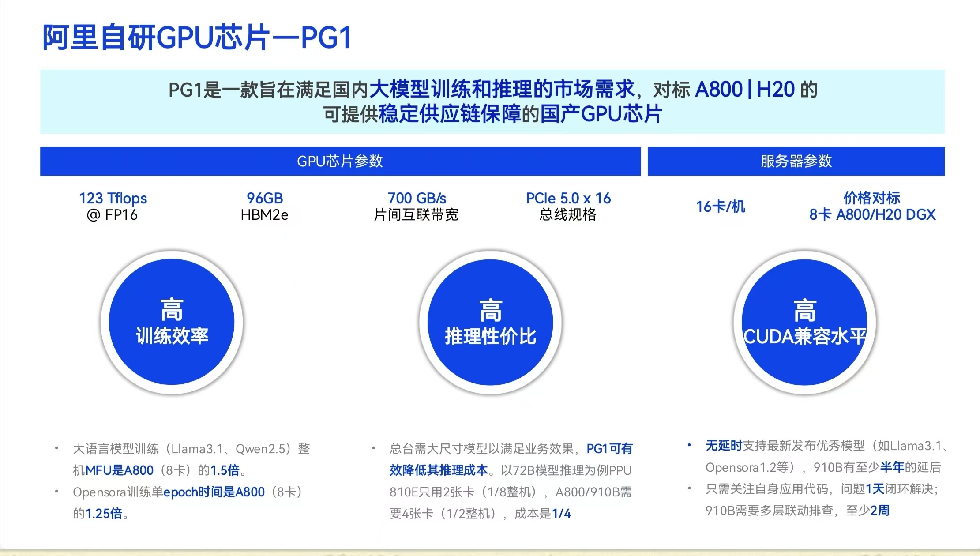Screen dimensions: 980x556
Task: Click the Opensora训练单epoch时间 bullet line
Action: tap(188, 492)
